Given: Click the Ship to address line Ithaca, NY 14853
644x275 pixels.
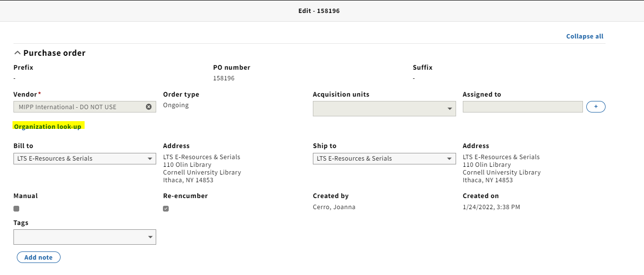Looking at the screenshot, I should click(488, 180).
